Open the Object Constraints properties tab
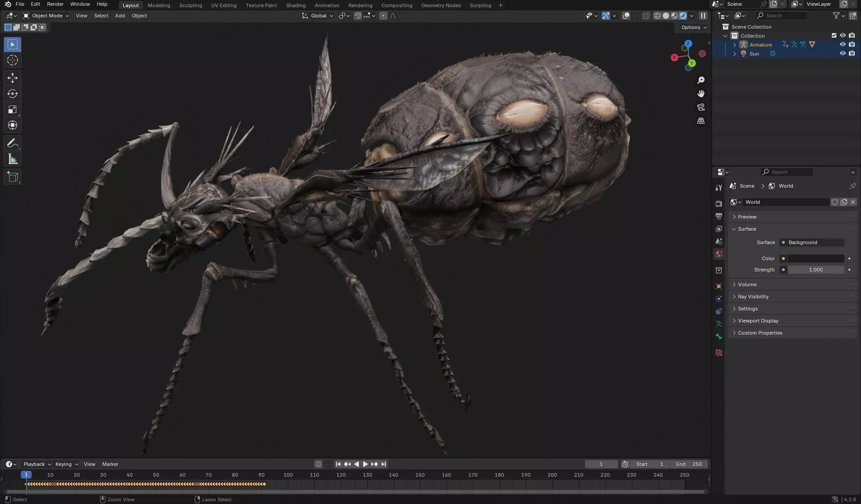Screen dimensions: 861x504 tap(719, 311)
